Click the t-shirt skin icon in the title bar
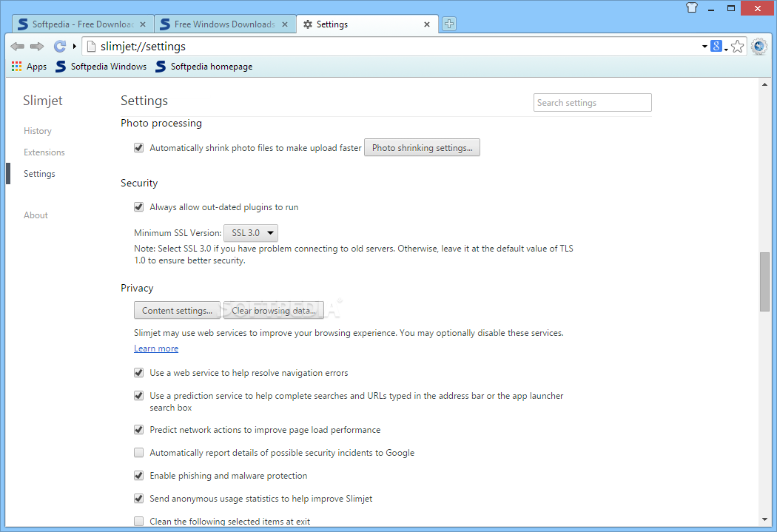Image resolution: width=777 pixels, height=532 pixels. 692,7
